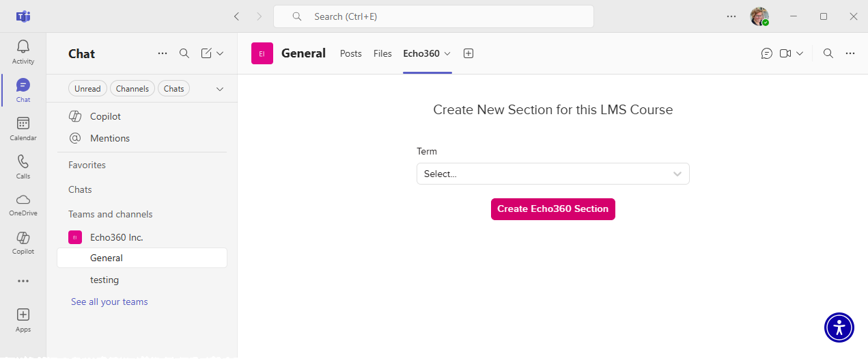Click Create Echo360 Section button
The width and height of the screenshot is (868, 361).
point(552,209)
